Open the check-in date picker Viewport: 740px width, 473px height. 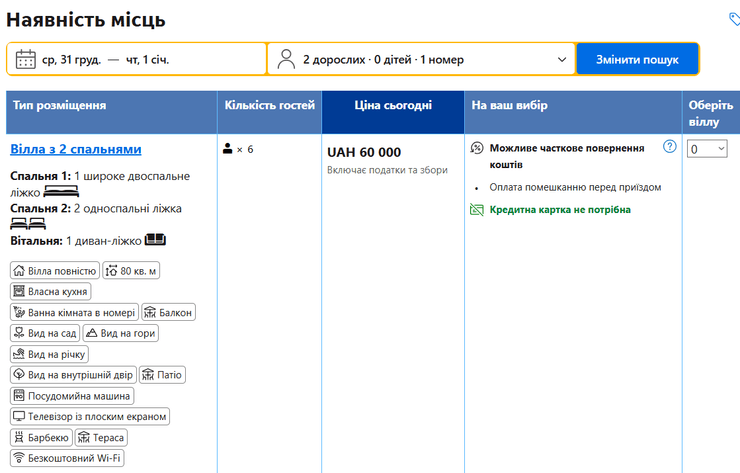coord(72,59)
